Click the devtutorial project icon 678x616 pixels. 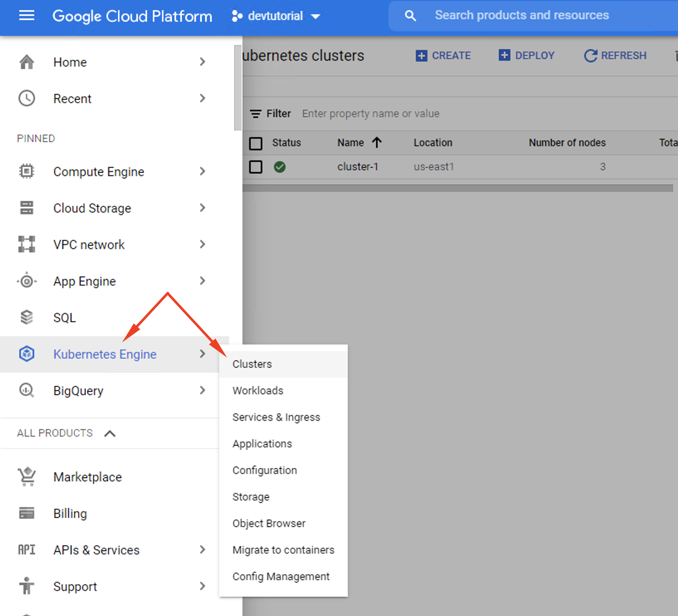click(237, 16)
